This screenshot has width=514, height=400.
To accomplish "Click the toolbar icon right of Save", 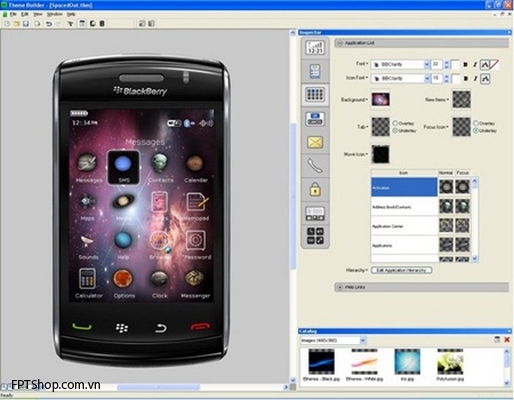I will coord(37,23).
